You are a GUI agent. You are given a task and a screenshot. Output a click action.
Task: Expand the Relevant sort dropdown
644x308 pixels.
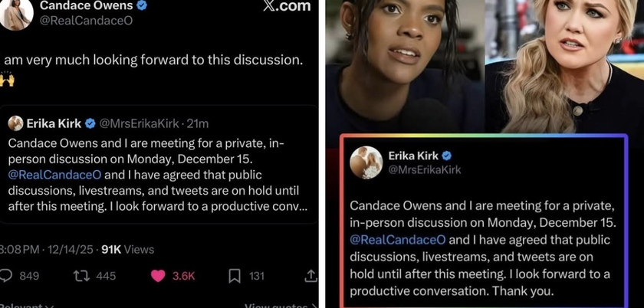point(27,306)
